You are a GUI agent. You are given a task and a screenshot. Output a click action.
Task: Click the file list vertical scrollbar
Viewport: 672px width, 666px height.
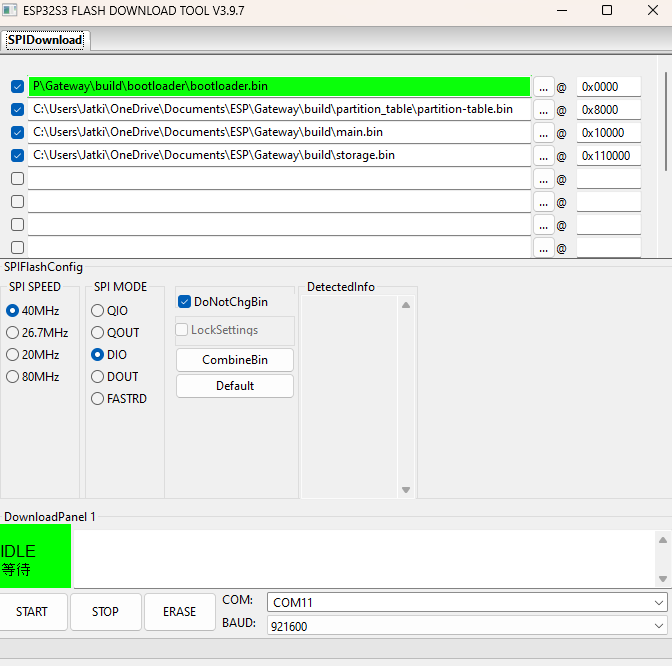point(666,122)
